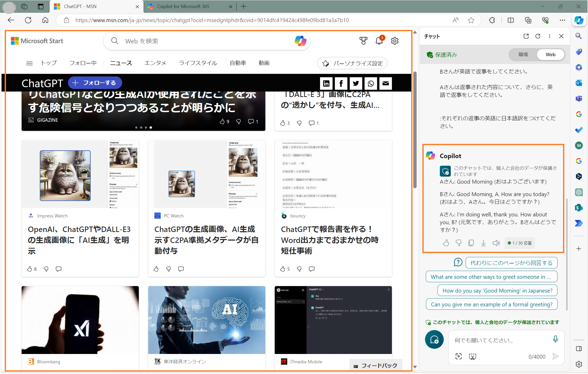The width and height of the screenshot is (588, 374).
Task: Open chat panel more options menu
Action: pos(549,36)
